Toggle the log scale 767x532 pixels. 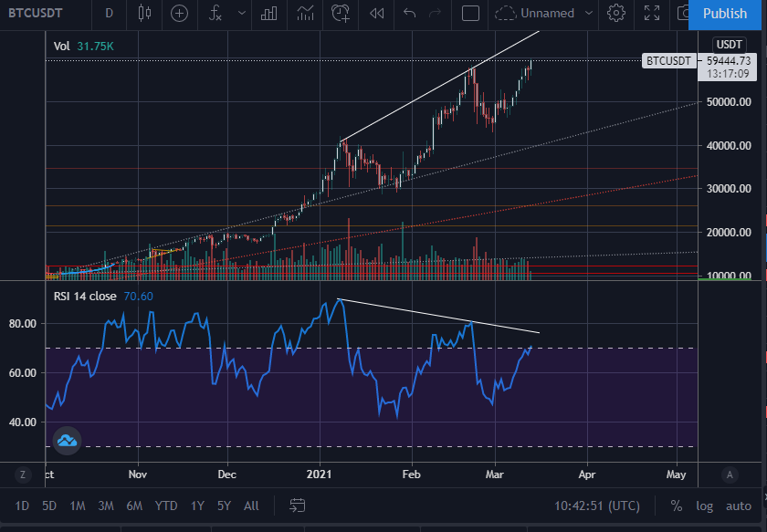coord(704,506)
